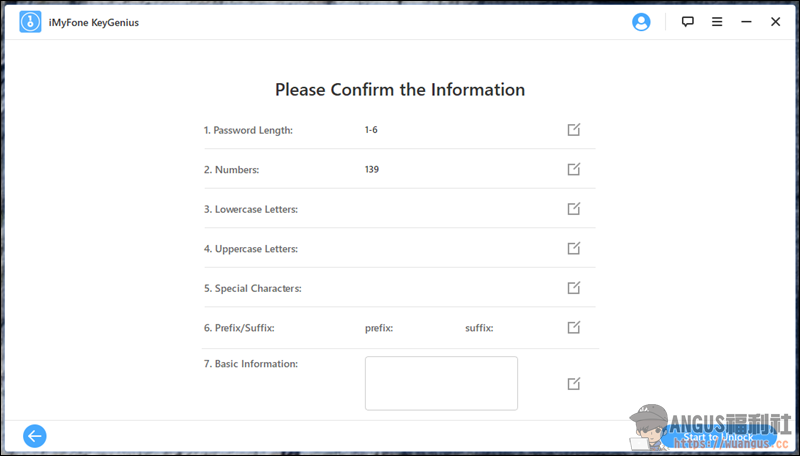This screenshot has width=800, height=456.
Task: Click Start to Unlock button
Action: click(718, 437)
